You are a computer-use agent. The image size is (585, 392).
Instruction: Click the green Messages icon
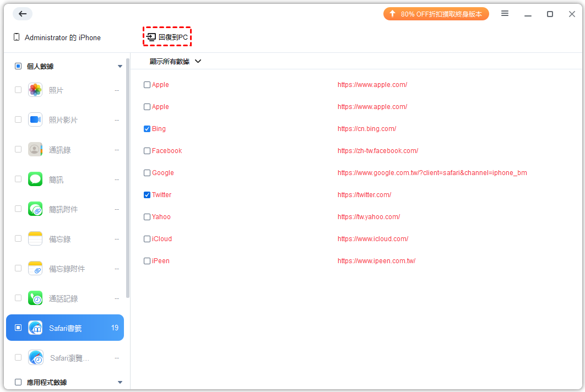[x=35, y=179]
